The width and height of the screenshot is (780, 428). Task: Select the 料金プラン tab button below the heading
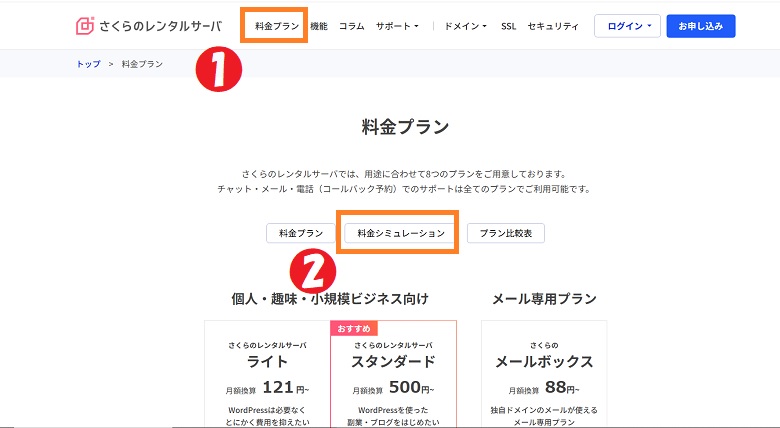[x=301, y=233]
